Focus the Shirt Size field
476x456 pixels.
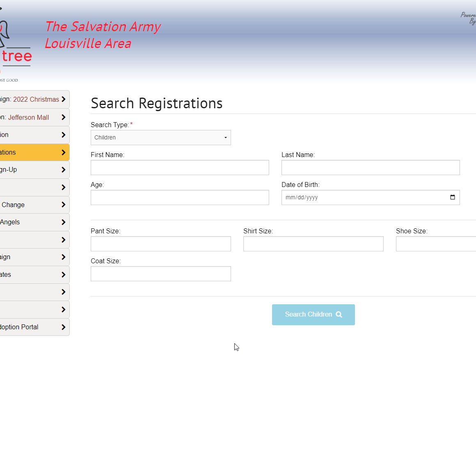[x=313, y=244]
